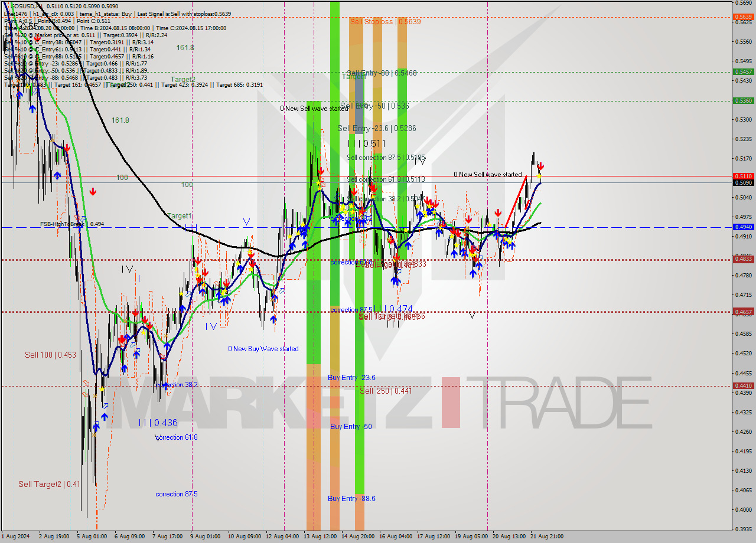756x543 pixels.
Task: Select the '14 Aug 20:00' time label
Action: (x=358, y=537)
